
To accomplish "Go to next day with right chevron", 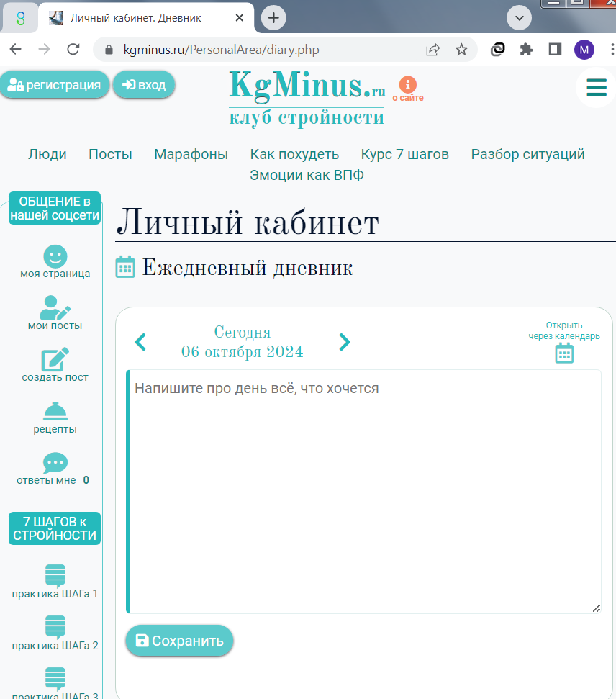I will pyautogui.click(x=345, y=342).
